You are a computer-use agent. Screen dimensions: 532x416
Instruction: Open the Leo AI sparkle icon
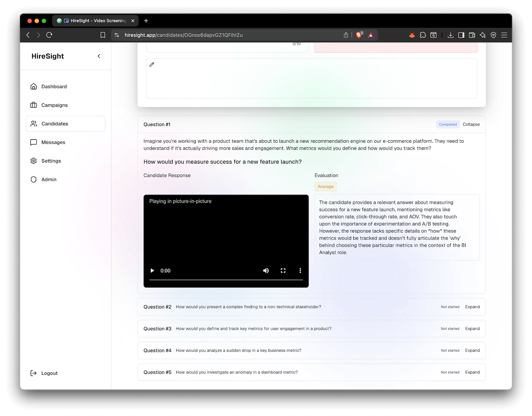(x=483, y=35)
